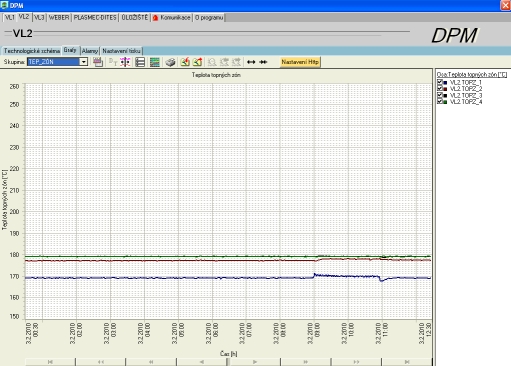The image size is (511, 366).
Task: Click the first export graph icon
Action: click(x=185, y=62)
